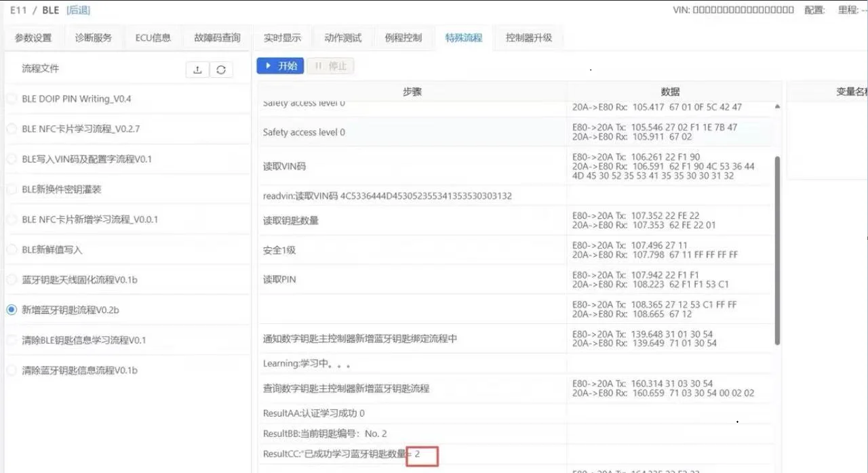The width and height of the screenshot is (868, 473).
Task: Click the 读取VIN码 step row
Action: click(412, 166)
